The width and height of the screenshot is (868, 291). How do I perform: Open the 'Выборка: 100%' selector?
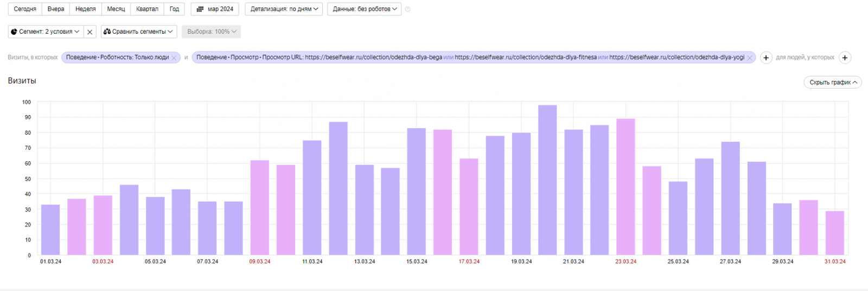point(211,32)
